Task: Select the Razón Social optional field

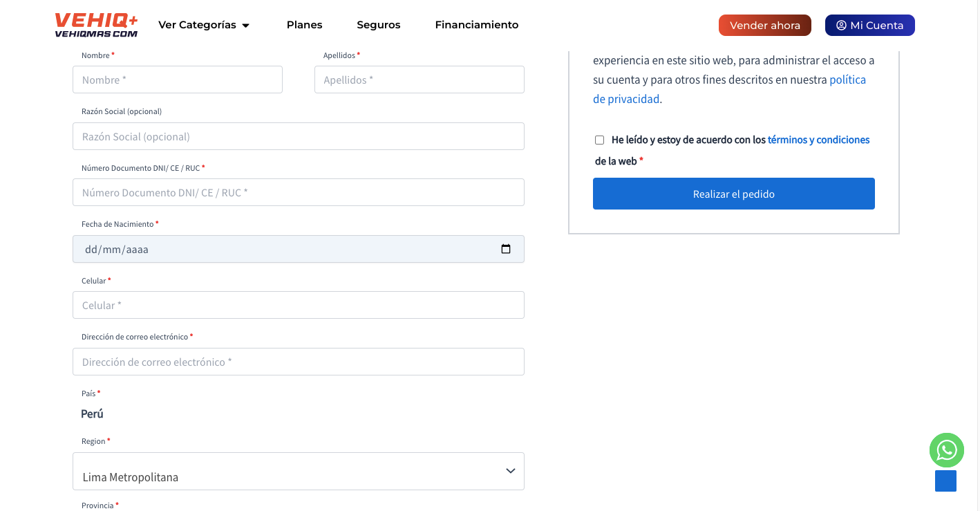Action: pos(298,136)
